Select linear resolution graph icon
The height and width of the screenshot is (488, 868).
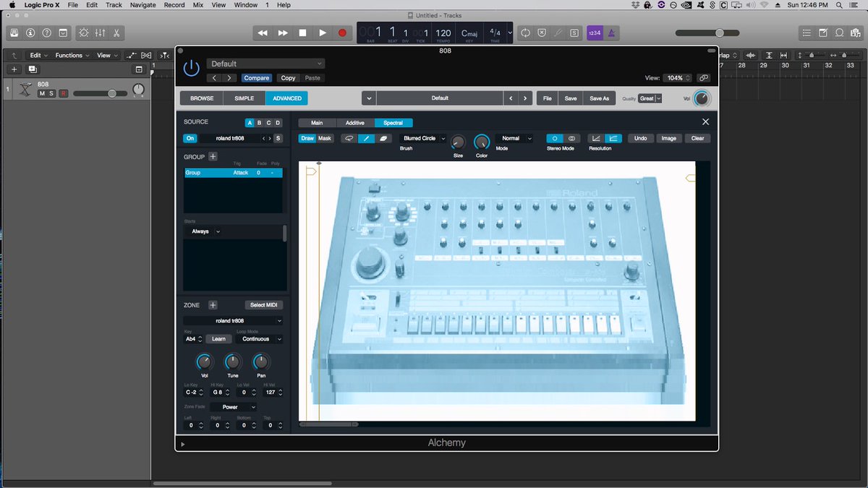point(595,138)
